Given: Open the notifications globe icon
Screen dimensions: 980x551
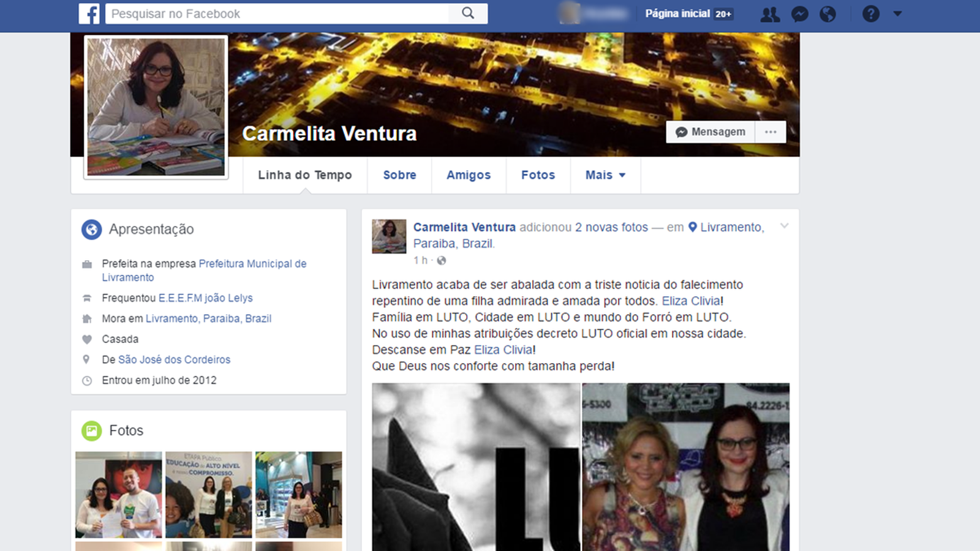Looking at the screenshot, I should coord(827,14).
